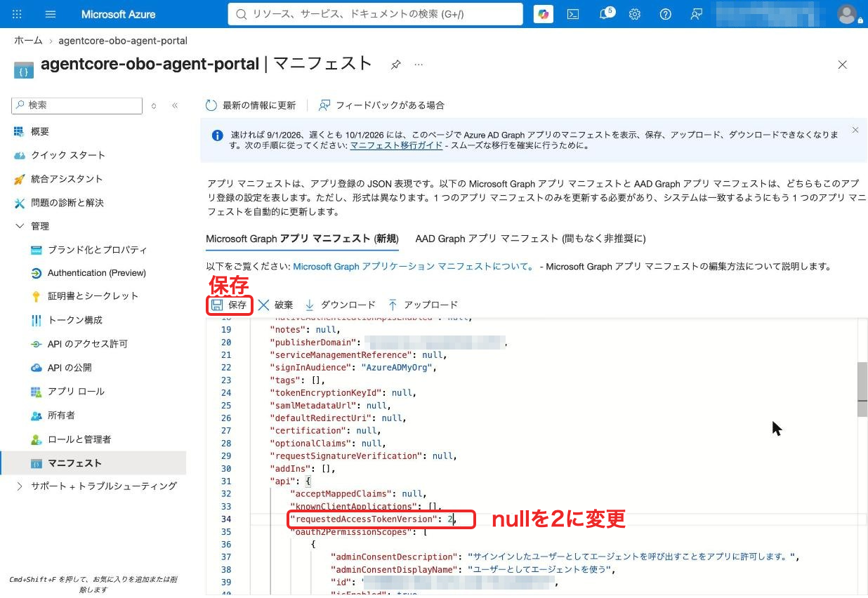This screenshot has width=868, height=598.
Task: Open Microsoft Graph アプリケーション マニフェストについて link
Action: click(x=413, y=267)
